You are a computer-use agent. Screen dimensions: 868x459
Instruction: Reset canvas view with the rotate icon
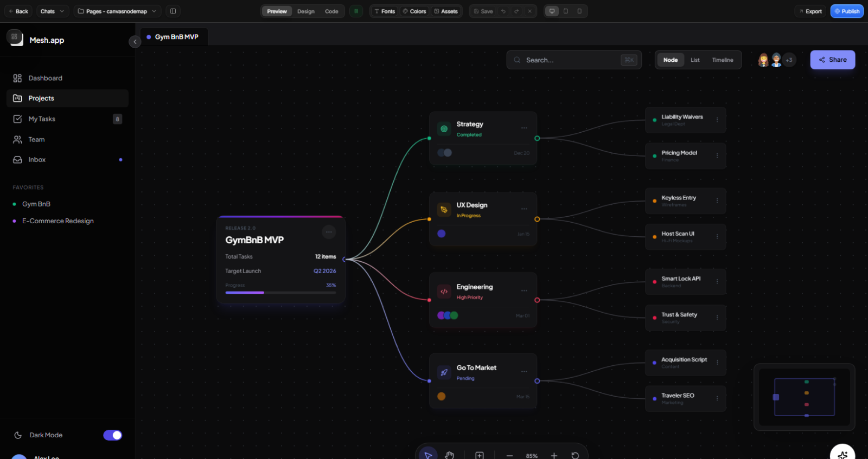click(x=575, y=456)
